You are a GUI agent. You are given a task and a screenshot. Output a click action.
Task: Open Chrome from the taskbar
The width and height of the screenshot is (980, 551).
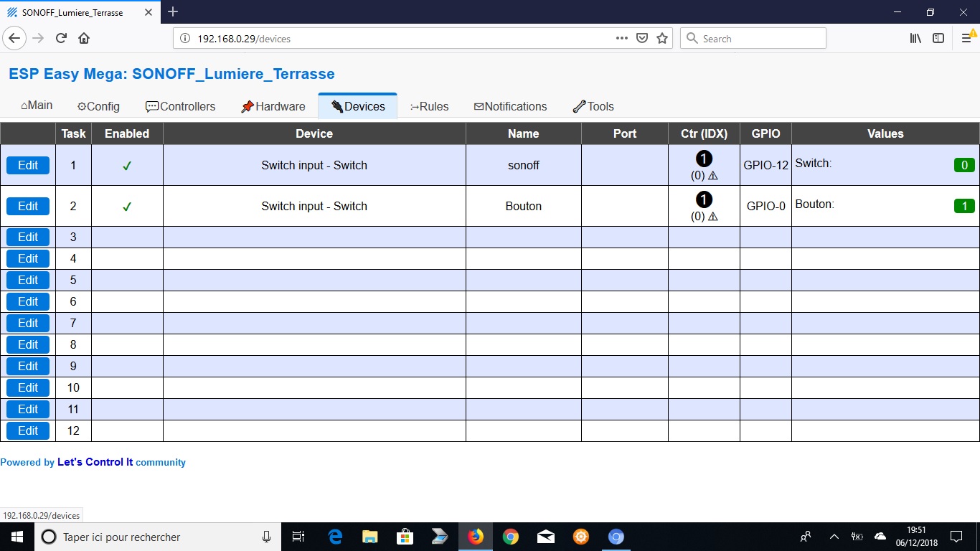[x=510, y=537]
